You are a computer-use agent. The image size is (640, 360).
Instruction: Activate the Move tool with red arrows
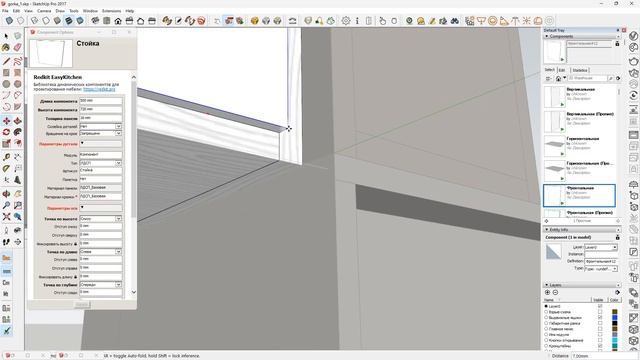coord(6,121)
